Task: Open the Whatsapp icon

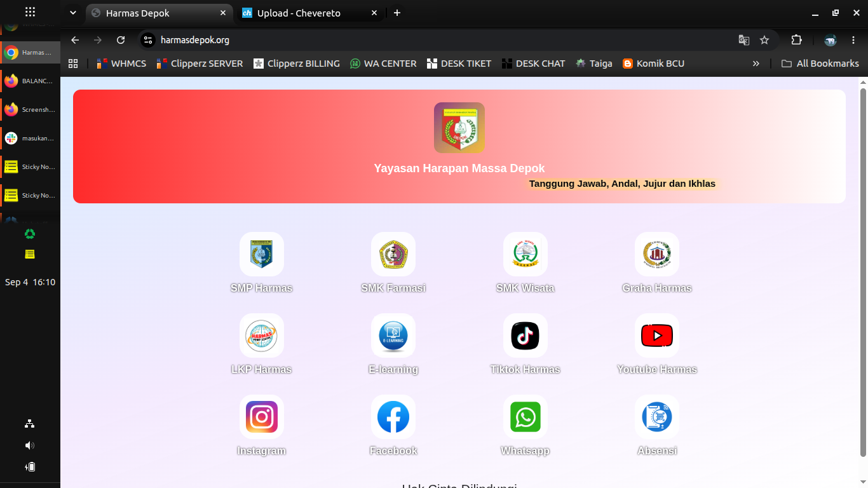Action: tap(526, 417)
